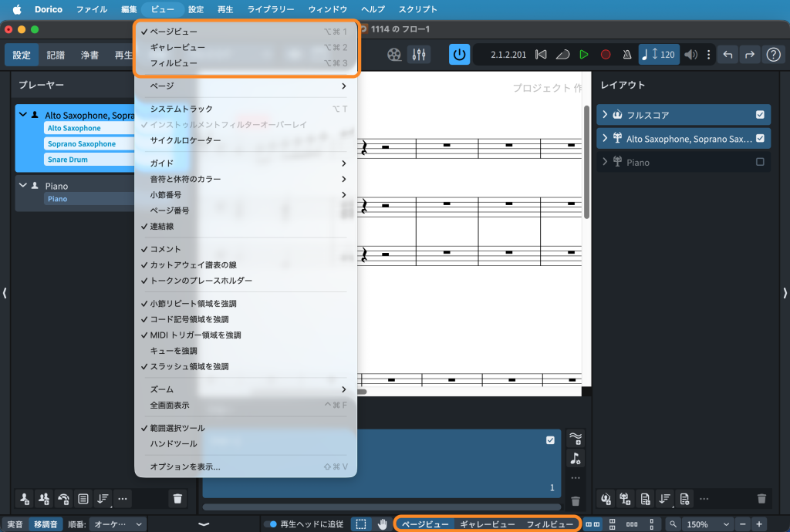
Task: Click the video film reel icon
Action: click(395, 55)
